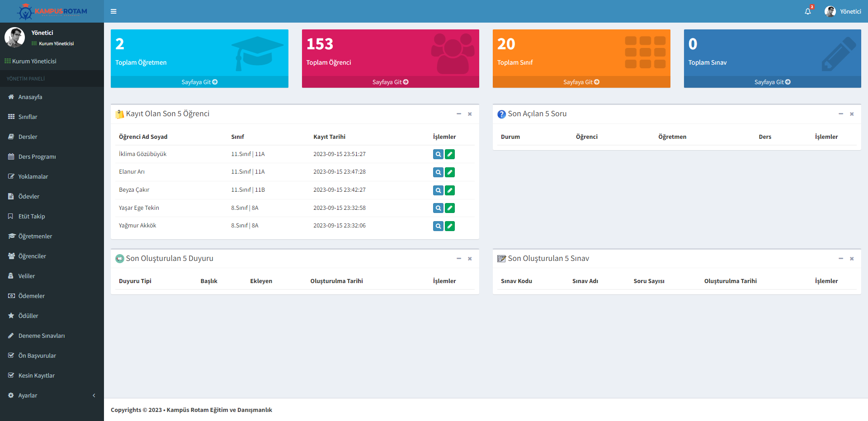Go to Öğretmenler in the sidebar
The image size is (868, 421).
tap(35, 236)
